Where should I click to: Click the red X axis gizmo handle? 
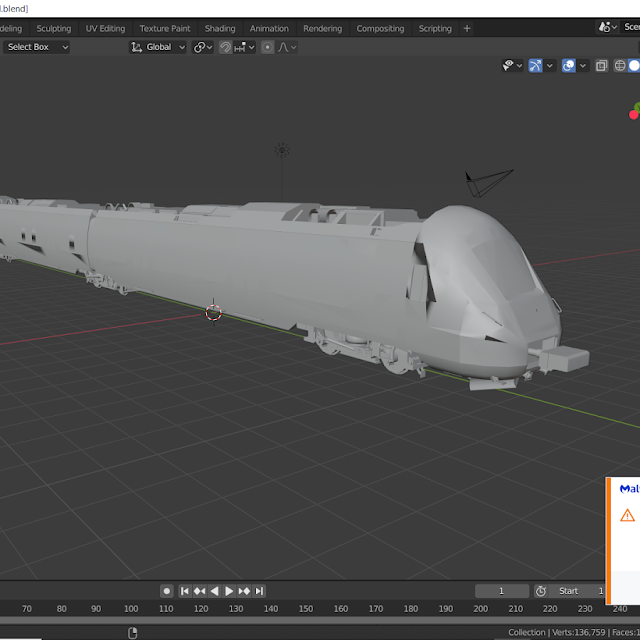coord(634,115)
